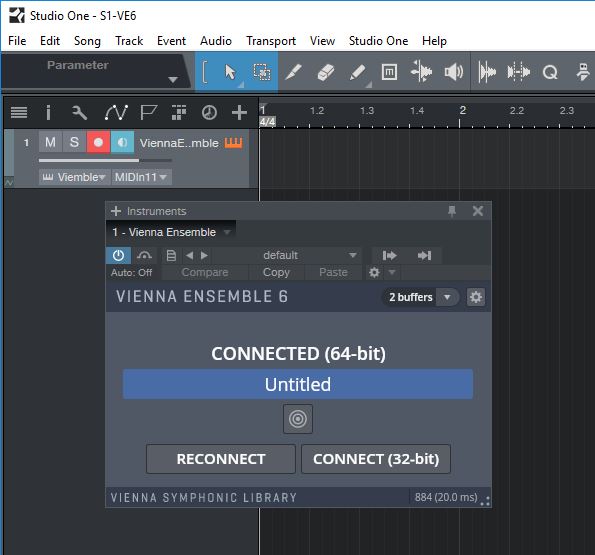Open the MIDIn11 input dropdown

[142, 177]
